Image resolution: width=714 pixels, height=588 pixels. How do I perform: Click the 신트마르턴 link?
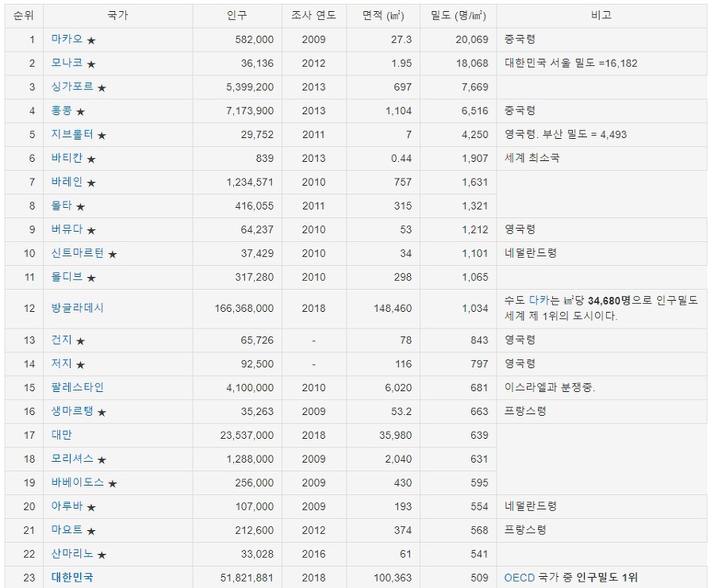point(78,253)
